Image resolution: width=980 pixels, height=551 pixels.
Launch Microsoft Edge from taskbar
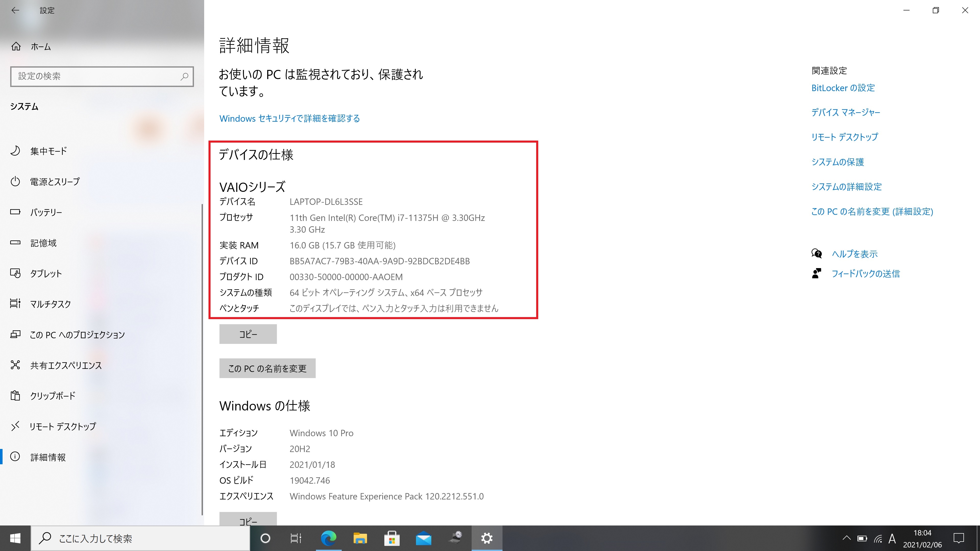[328, 539]
